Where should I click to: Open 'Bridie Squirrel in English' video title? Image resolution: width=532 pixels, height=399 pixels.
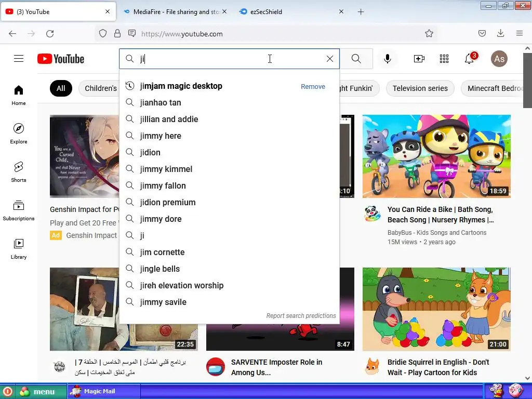[438, 367]
